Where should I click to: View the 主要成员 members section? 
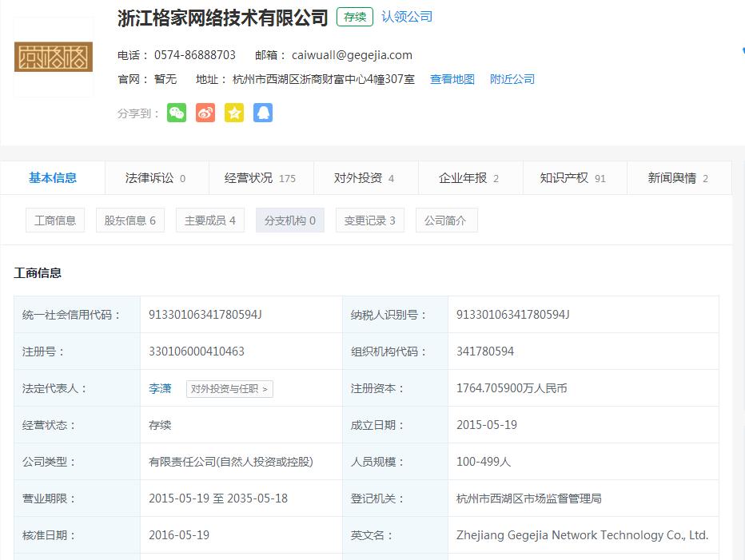[209, 220]
